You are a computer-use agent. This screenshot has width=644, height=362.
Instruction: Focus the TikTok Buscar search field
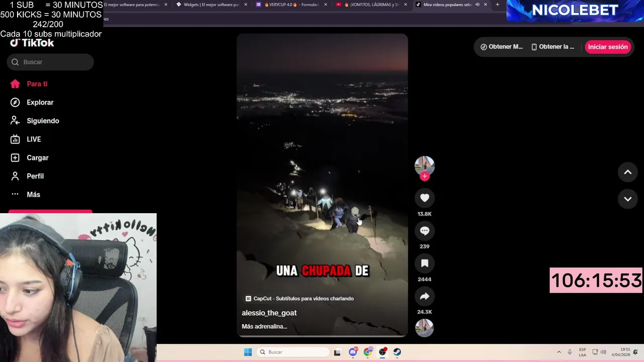[50, 62]
